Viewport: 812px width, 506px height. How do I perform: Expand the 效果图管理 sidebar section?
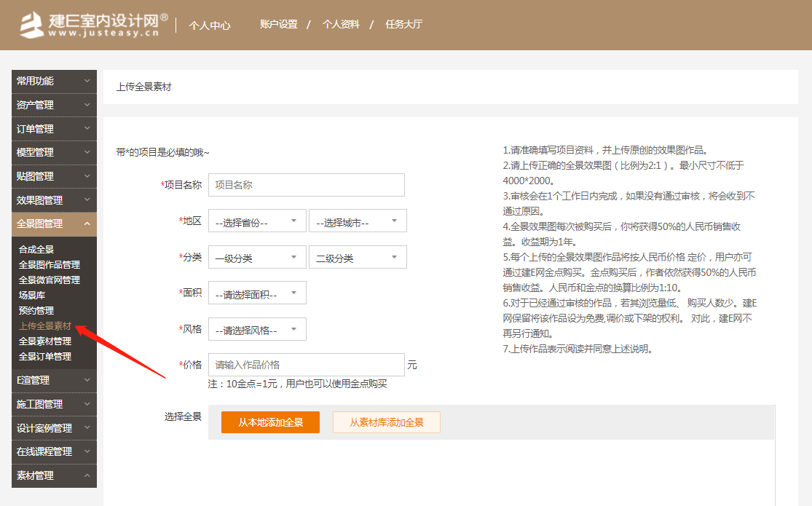(54, 200)
